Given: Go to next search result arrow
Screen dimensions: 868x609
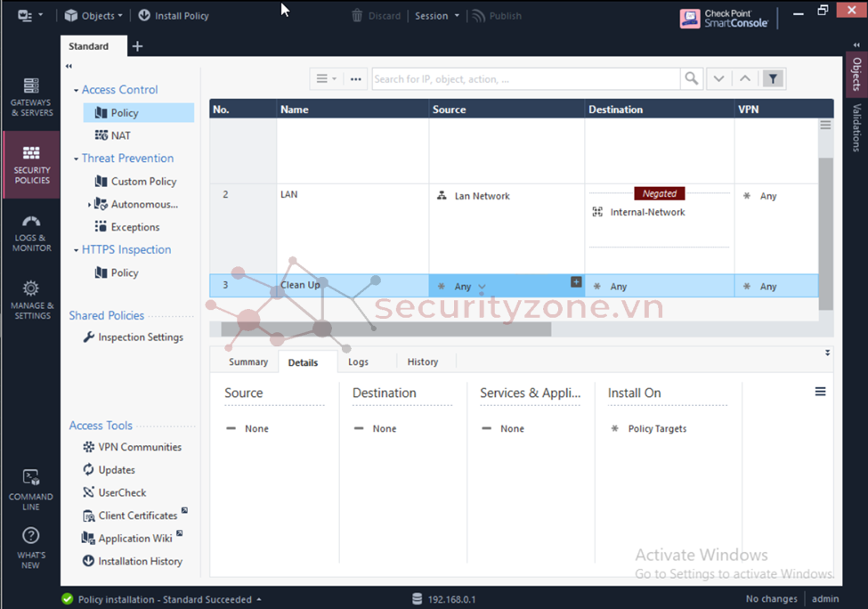Looking at the screenshot, I should point(718,78).
